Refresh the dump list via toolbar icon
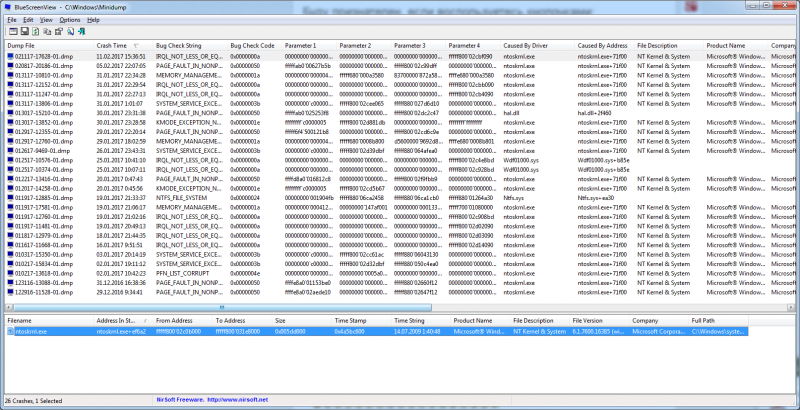The width and height of the screenshot is (800, 410). point(35,32)
